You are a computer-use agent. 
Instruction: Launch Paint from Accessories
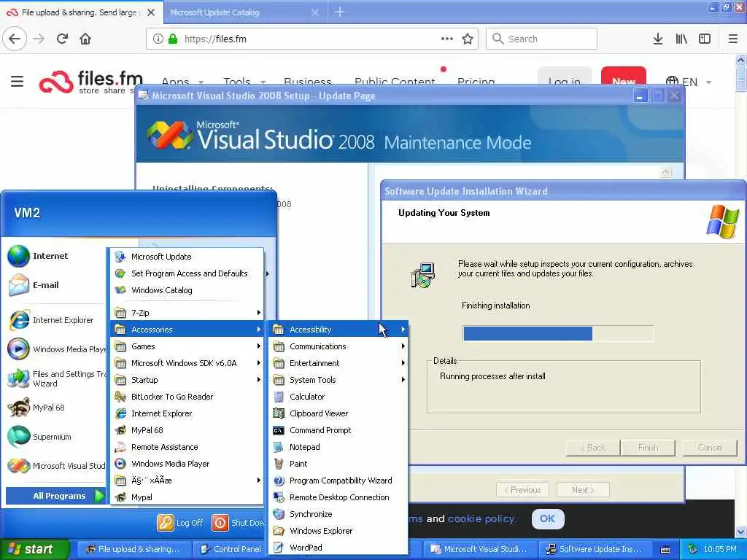click(x=338, y=464)
